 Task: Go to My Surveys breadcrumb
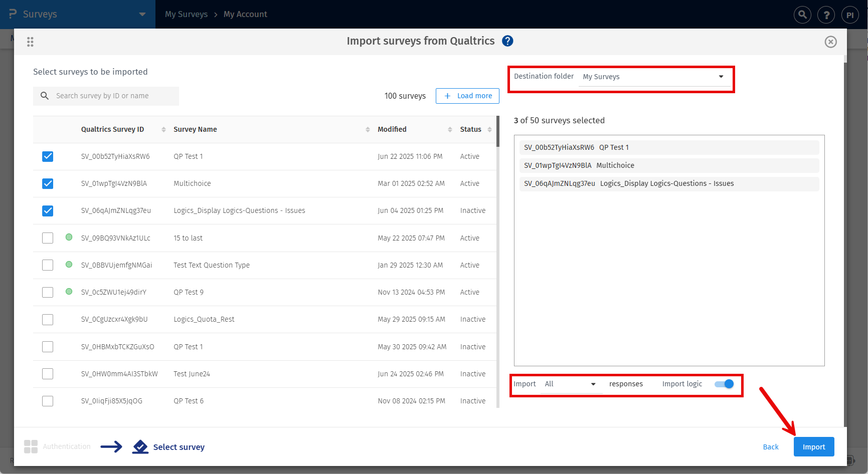186,15
